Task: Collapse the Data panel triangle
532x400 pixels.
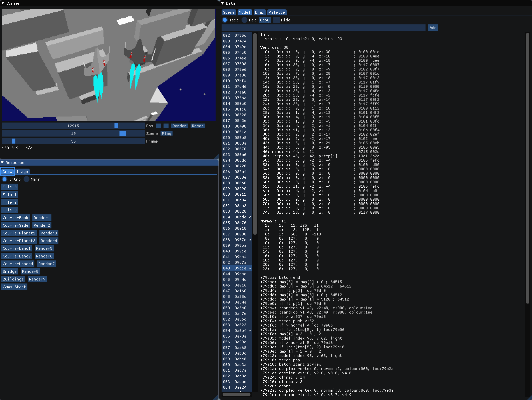Action: tap(223, 3)
